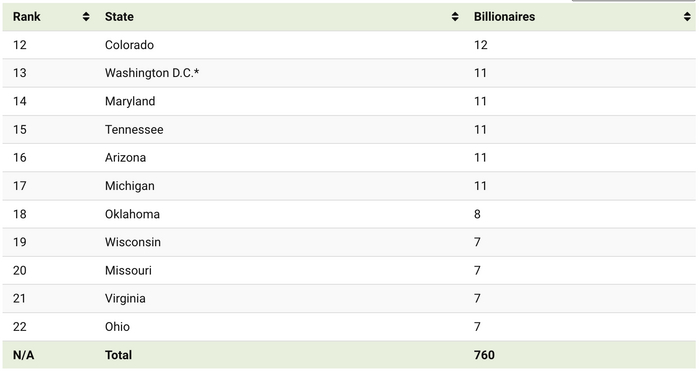Select the Missouri state cell
The image size is (700, 385).
point(128,271)
